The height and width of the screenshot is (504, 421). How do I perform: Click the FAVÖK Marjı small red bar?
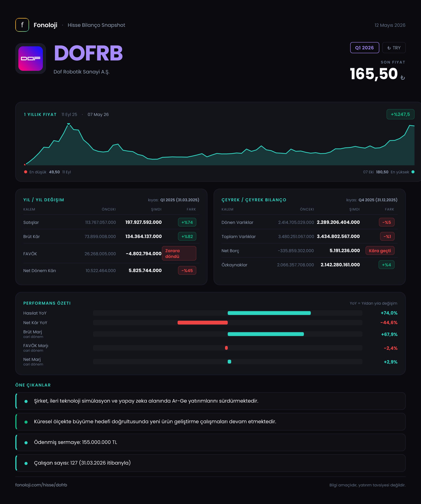click(x=226, y=348)
